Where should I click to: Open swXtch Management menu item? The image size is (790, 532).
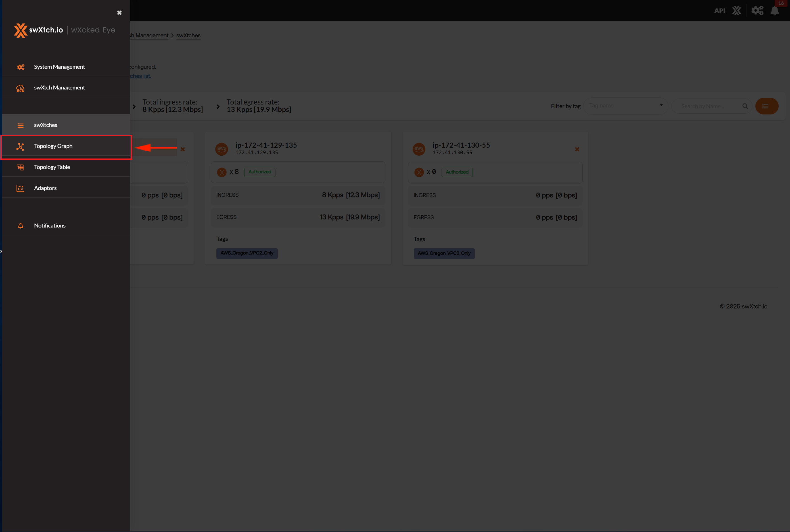click(x=59, y=87)
